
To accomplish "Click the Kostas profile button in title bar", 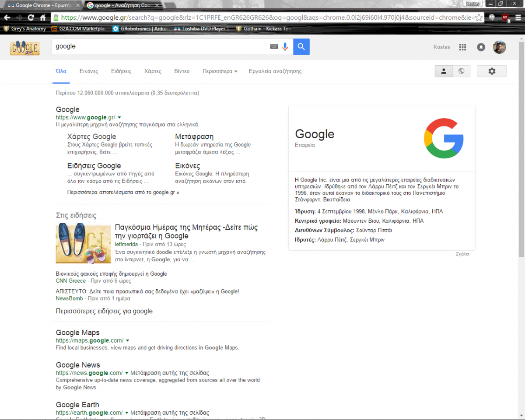I will click(x=472, y=3).
